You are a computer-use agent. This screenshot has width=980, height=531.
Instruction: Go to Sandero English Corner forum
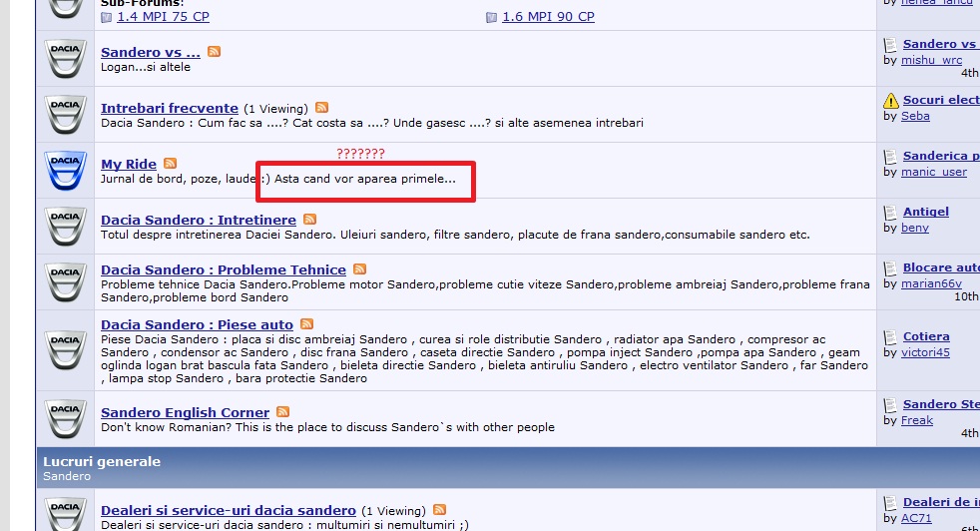coord(185,412)
